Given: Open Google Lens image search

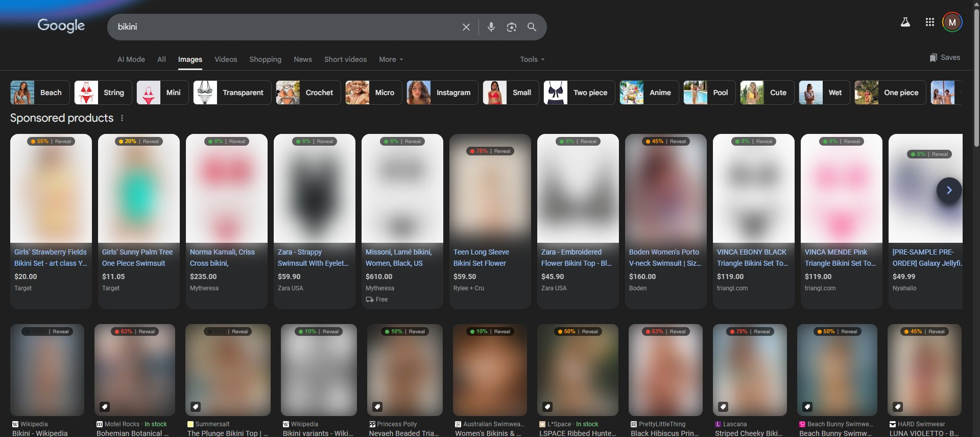Looking at the screenshot, I should click(x=511, y=27).
